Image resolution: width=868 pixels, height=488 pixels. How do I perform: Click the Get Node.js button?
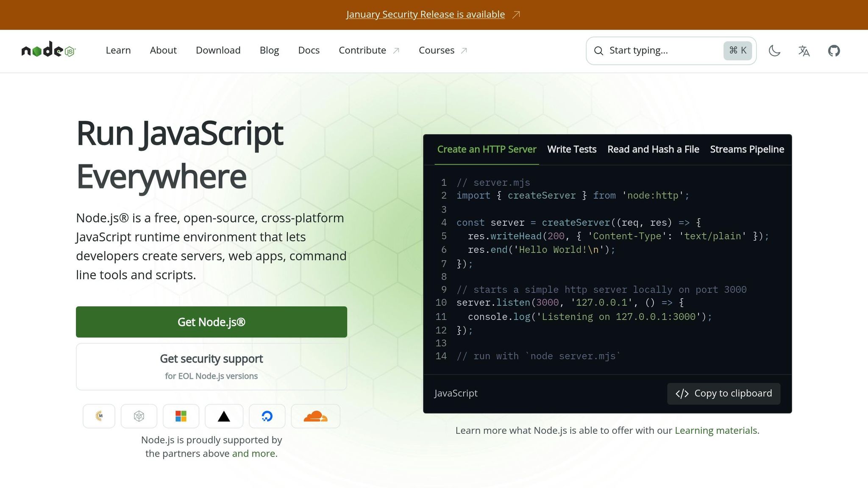point(211,322)
